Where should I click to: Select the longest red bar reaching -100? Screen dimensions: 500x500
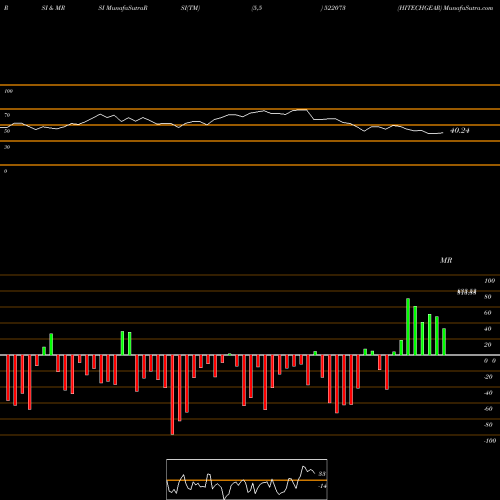tap(172, 395)
